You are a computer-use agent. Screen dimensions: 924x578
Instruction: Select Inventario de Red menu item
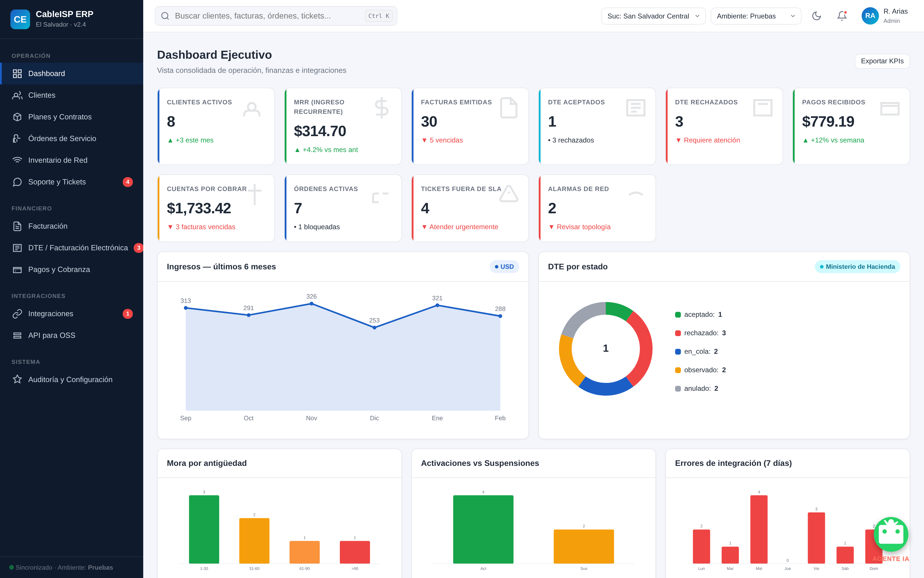coord(72,160)
